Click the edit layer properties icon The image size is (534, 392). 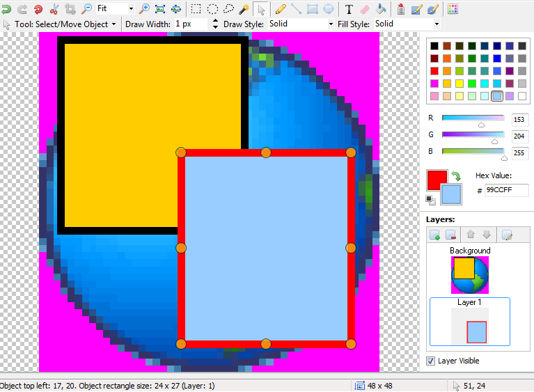click(507, 235)
